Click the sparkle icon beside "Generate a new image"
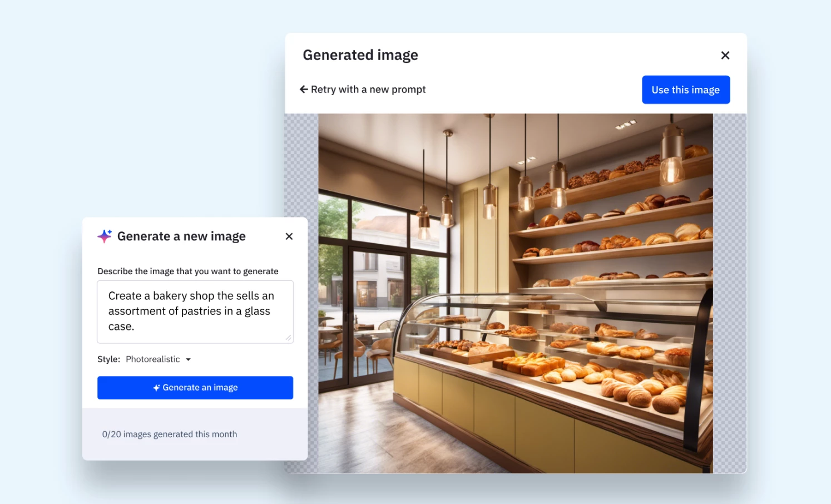This screenshot has width=831, height=504. click(x=105, y=236)
